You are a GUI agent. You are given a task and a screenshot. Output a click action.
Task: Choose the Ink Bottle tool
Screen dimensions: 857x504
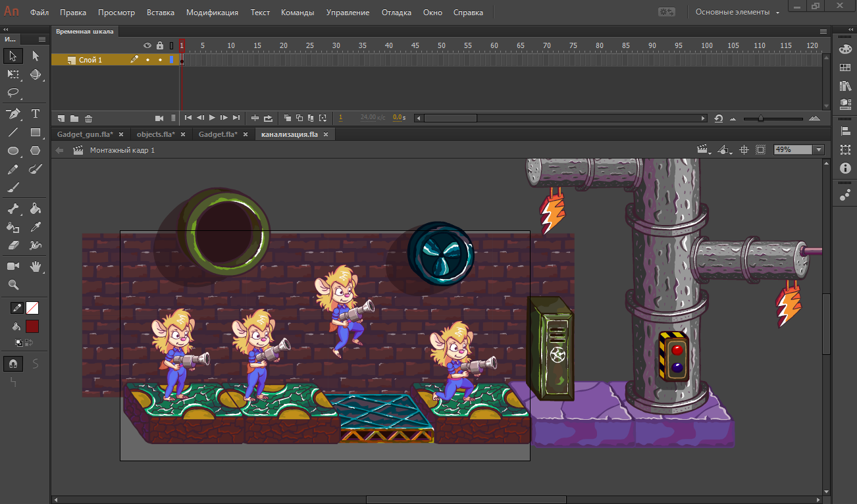(x=13, y=227)
